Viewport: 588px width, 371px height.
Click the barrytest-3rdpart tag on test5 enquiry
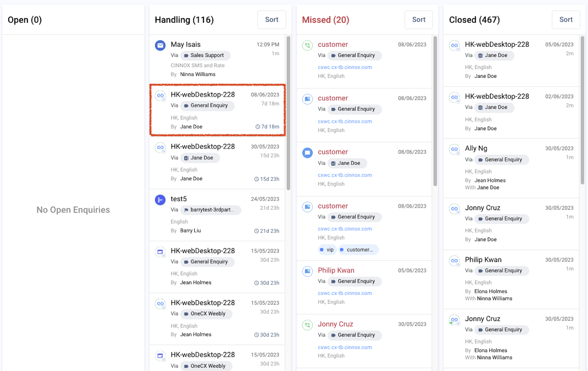pyautogui.click(x=211, y=210)
